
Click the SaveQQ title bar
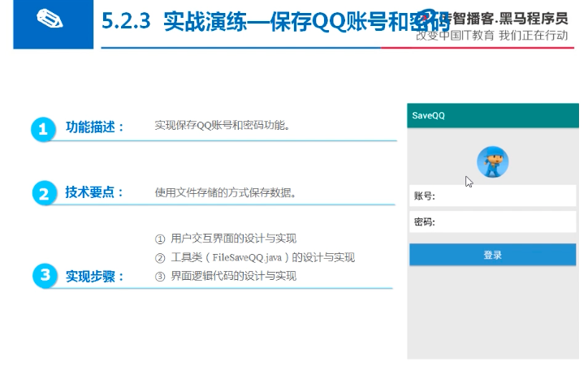coord(493,115)
